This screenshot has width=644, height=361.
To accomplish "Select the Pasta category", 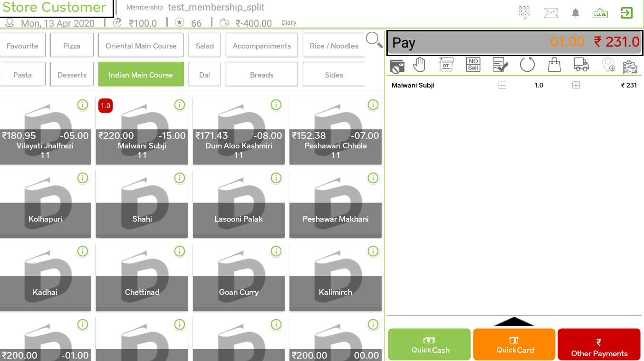I will point(23,75).
